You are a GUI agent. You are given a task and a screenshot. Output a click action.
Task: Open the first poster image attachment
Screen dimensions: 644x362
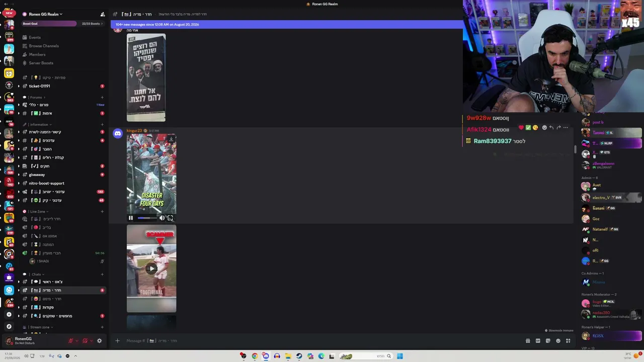coord(146,77)
